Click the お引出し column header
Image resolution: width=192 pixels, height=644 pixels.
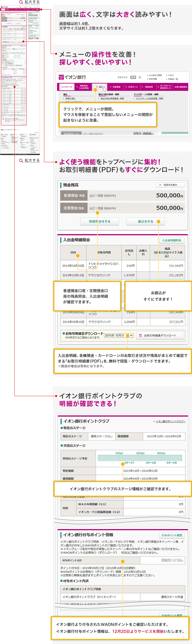point(129,252)
